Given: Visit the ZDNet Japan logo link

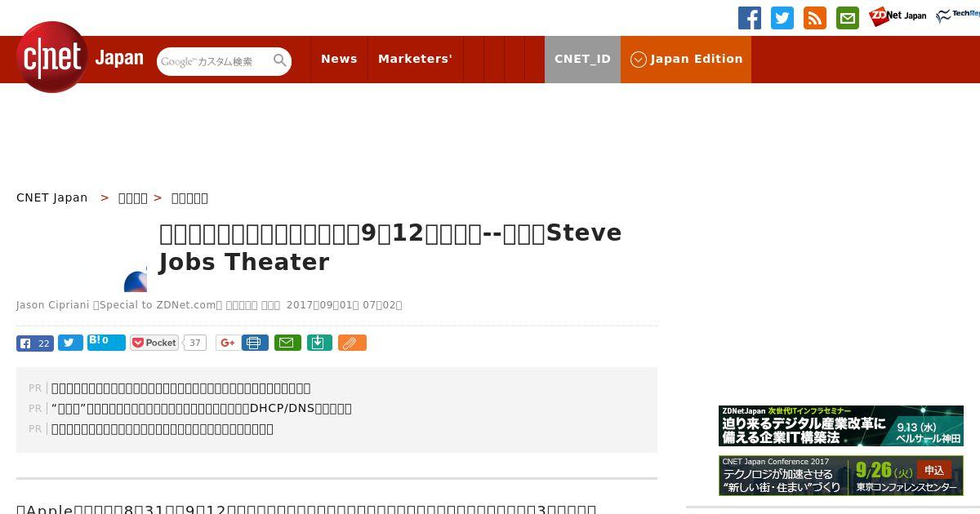Looking at the screenshot, I should [x=898, y=16].
